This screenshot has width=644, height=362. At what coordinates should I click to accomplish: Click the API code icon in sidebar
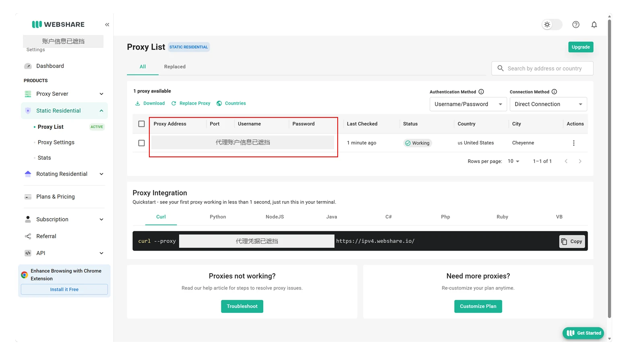pos(28,253)
